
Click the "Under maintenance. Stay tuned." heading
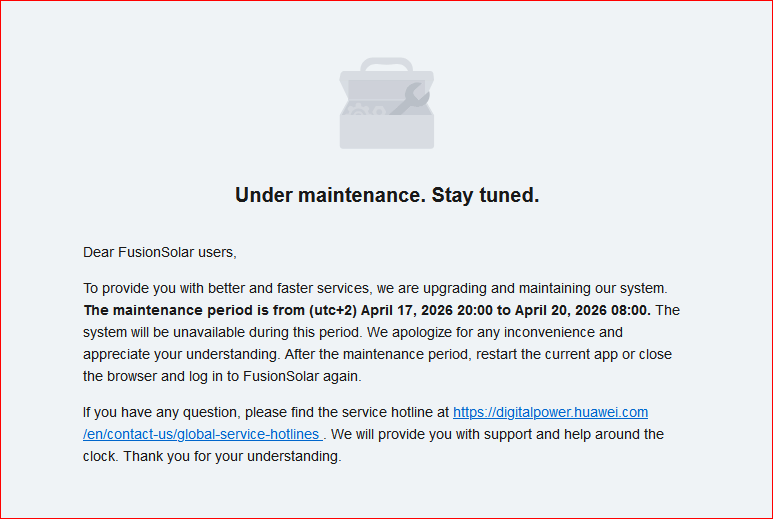click(387, 195)
